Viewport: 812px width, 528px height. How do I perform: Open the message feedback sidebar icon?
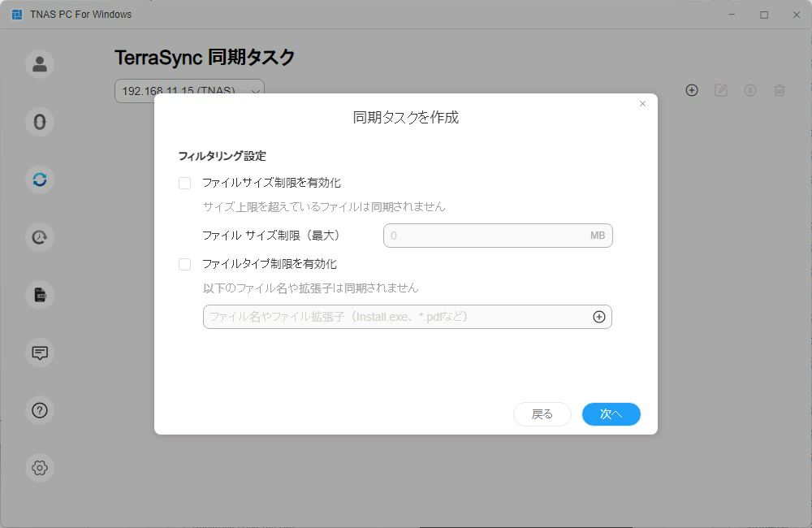(40, 353)
